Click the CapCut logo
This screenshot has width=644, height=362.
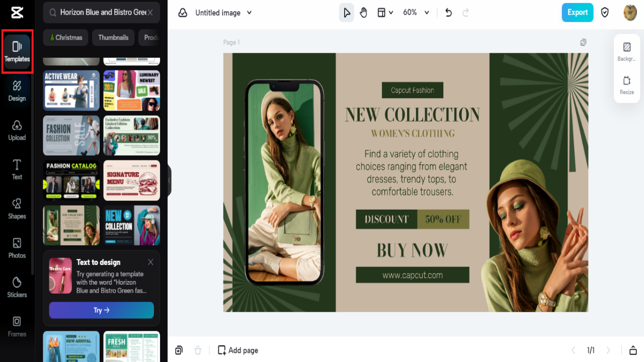pyautogui.click(x=17, y=13)
